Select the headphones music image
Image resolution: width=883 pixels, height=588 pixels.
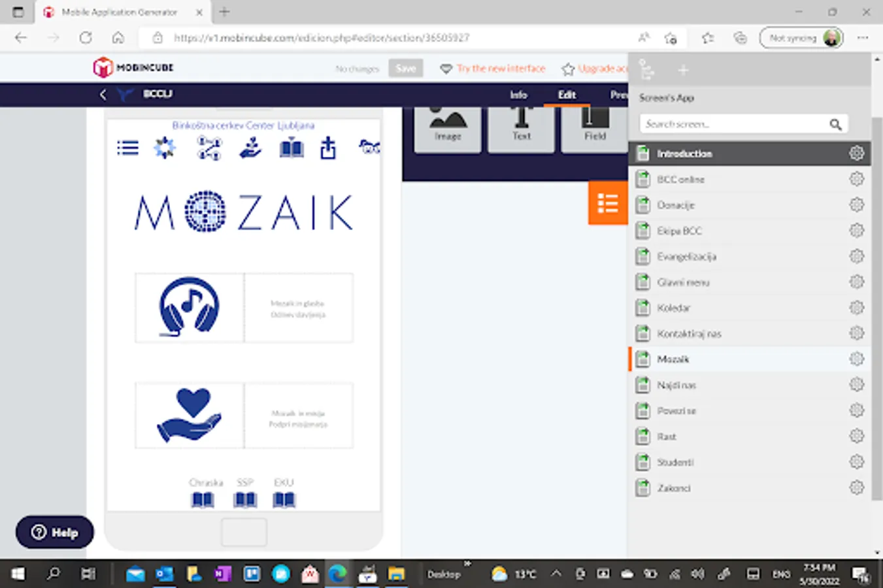coord(190,308)
